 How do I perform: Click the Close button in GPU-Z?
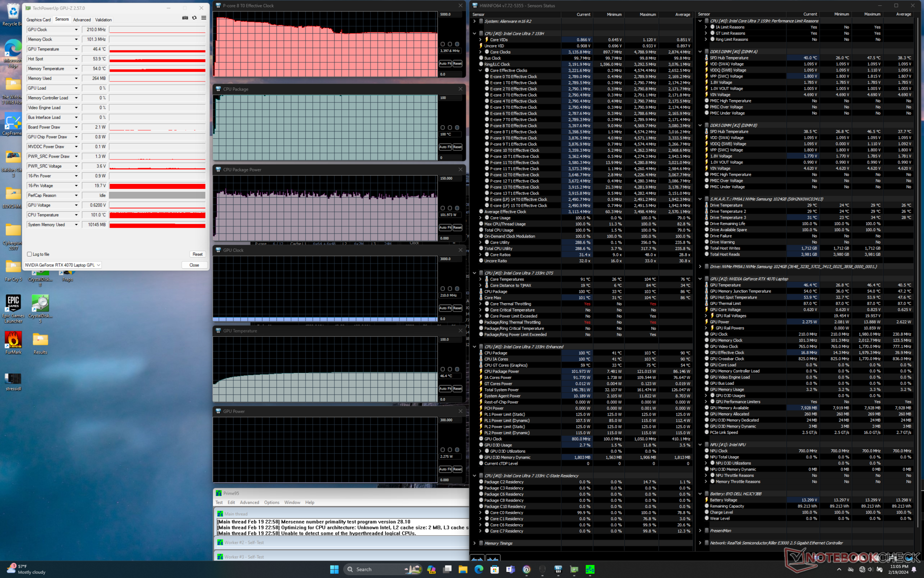194,265
